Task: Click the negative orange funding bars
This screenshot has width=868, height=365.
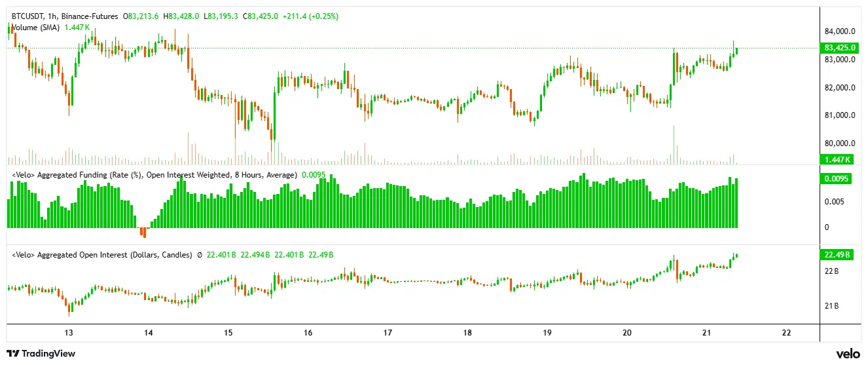Action: point(143,233)
